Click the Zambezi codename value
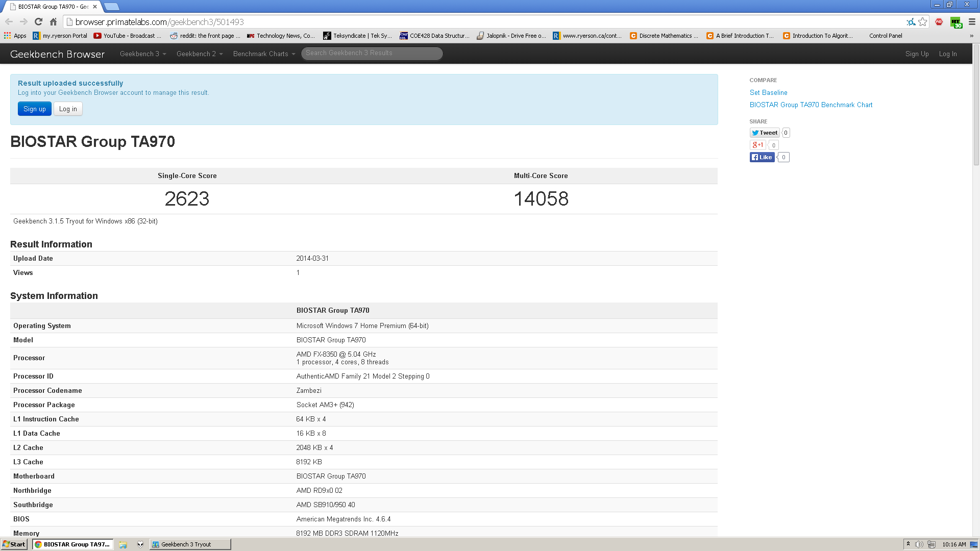980x551 pixels. coord(309,390)
